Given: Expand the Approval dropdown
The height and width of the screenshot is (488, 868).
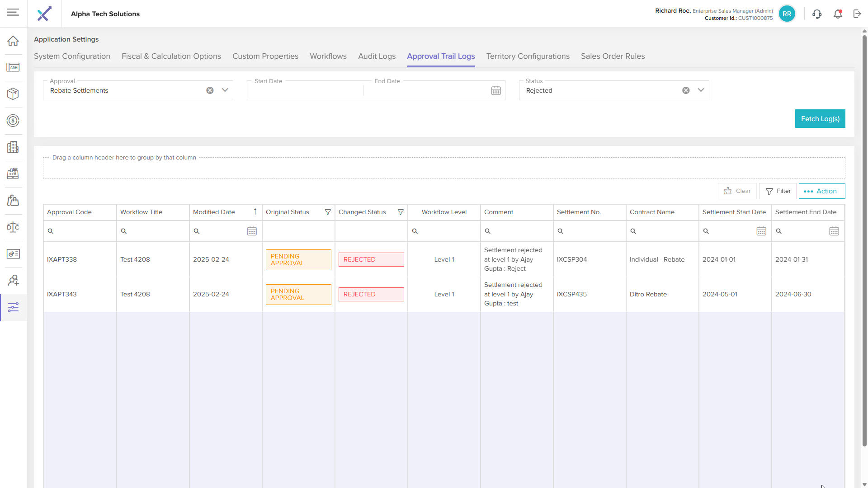Looking at the screenshot, I should 225,90.
